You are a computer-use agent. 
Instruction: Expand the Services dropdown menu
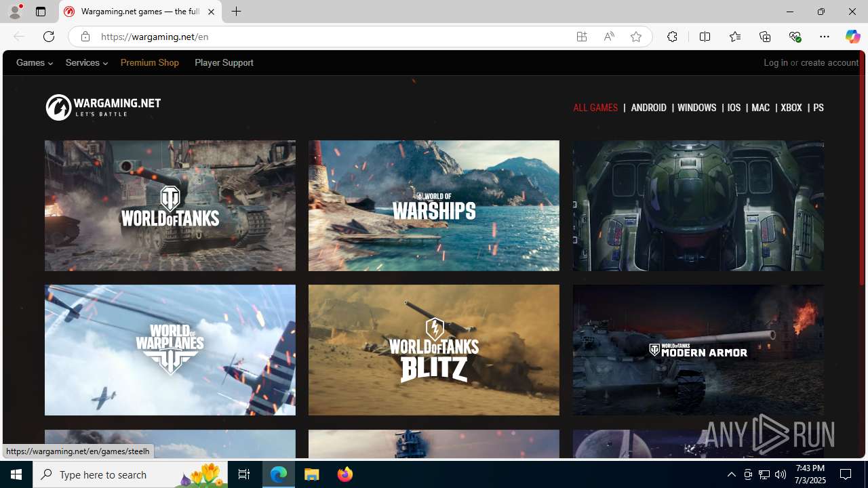coord(86,62)
